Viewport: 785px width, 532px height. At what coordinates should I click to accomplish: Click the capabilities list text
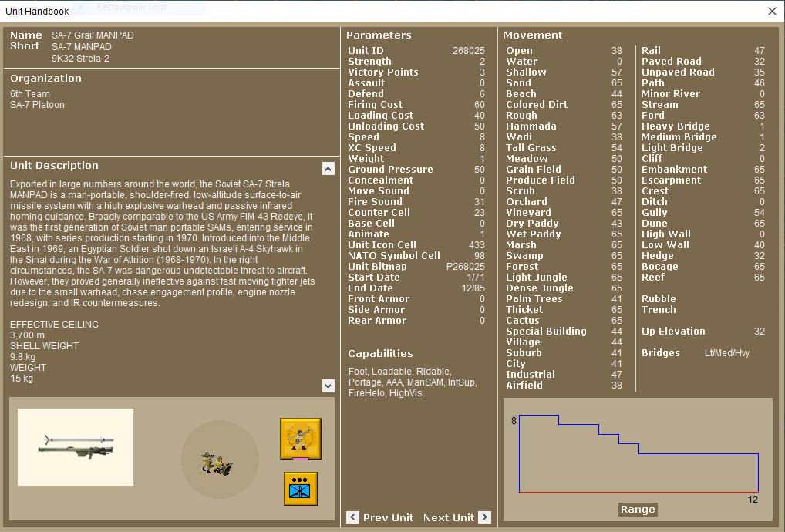click(x=413, y=382)
